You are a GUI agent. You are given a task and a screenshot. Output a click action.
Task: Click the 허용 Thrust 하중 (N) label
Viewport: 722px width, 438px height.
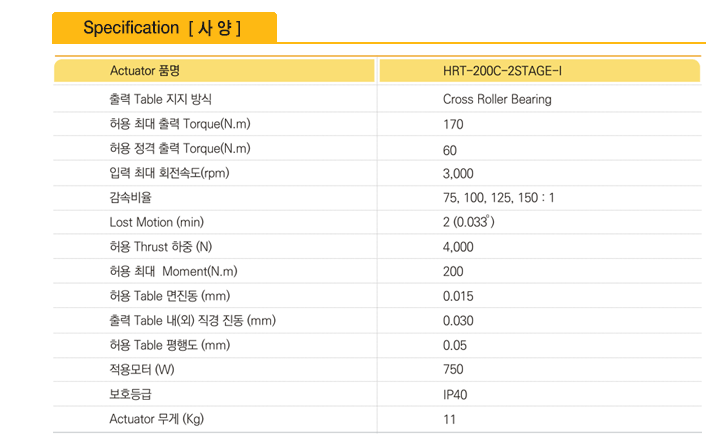[x=160, y=247]
